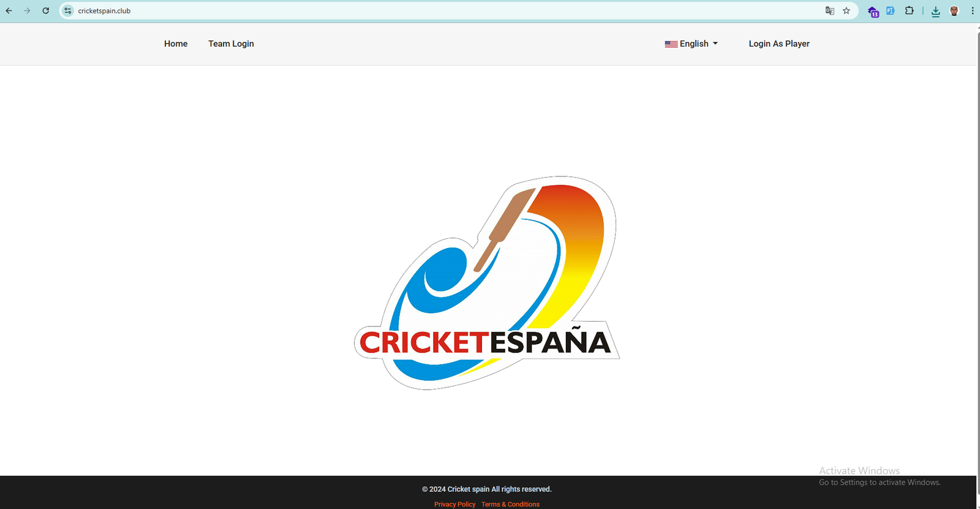The height and width of the screenshot is (509, 980).
Task: Open the Extensions puzzle menu
Action: (910, 11)
